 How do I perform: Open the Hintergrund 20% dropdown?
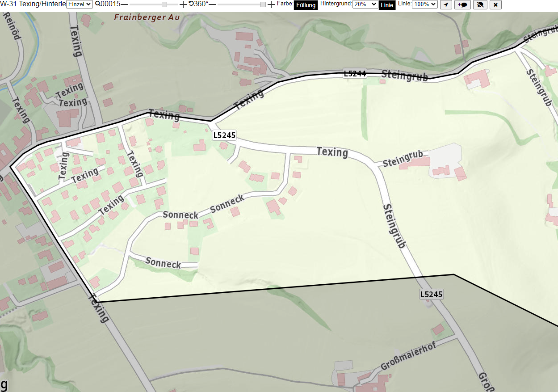pyautogui.click(x=365, y=4)
